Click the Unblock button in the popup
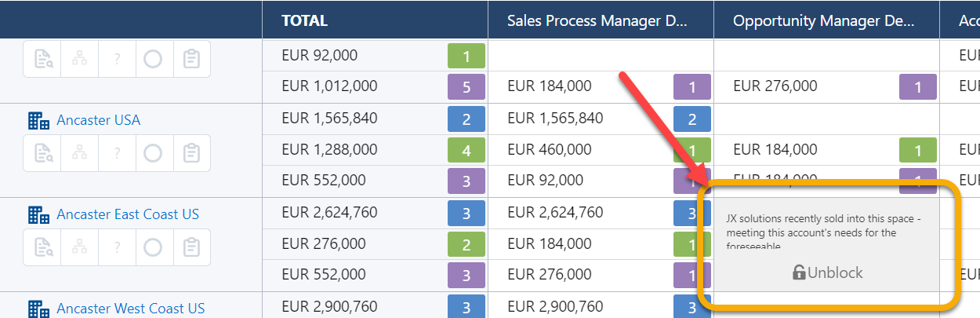The image size is (980, 318). [827, 272]
